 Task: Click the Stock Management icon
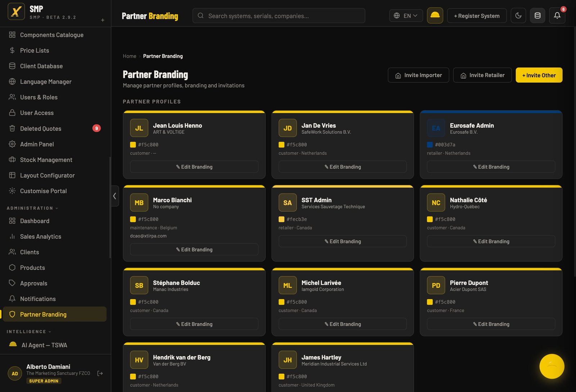12,160
